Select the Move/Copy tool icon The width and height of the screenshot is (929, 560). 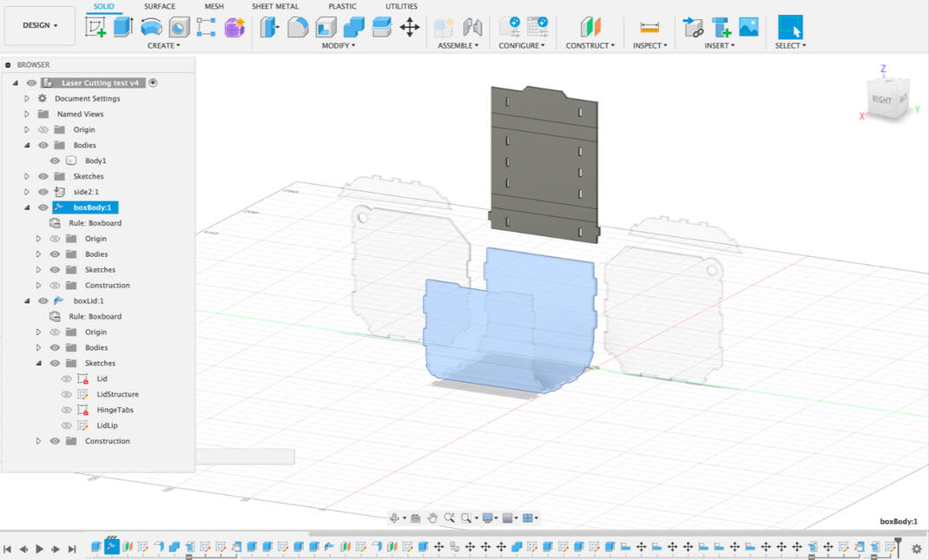410,27
